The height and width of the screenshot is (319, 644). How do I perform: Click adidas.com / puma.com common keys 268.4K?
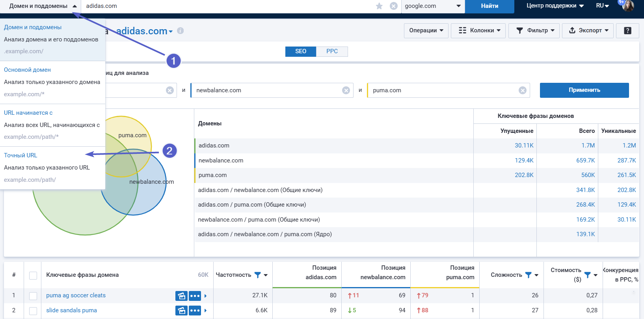[585, 205]
